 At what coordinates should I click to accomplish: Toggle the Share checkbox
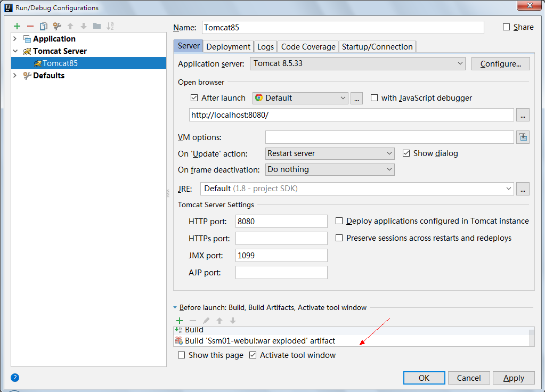507,27
